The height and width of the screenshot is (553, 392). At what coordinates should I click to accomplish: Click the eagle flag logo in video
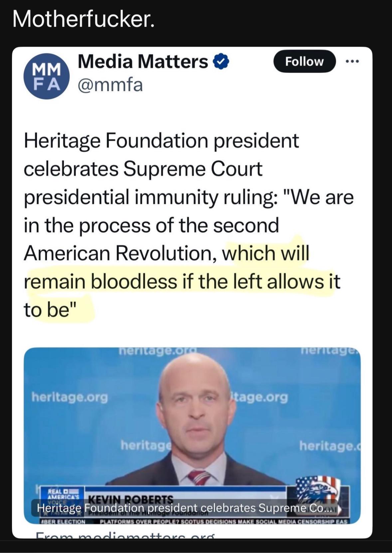(x=318, y=489)
